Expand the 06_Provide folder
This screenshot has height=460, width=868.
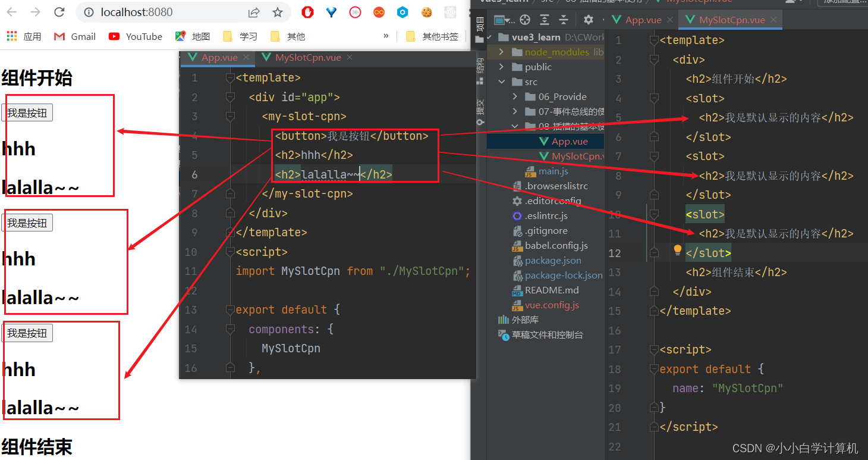(515, 96)
